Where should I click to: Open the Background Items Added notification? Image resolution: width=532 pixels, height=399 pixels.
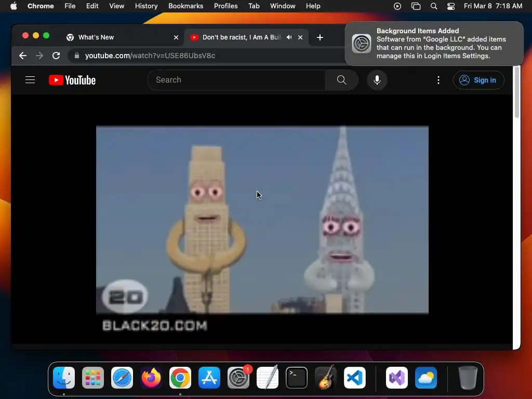point(434,44)
